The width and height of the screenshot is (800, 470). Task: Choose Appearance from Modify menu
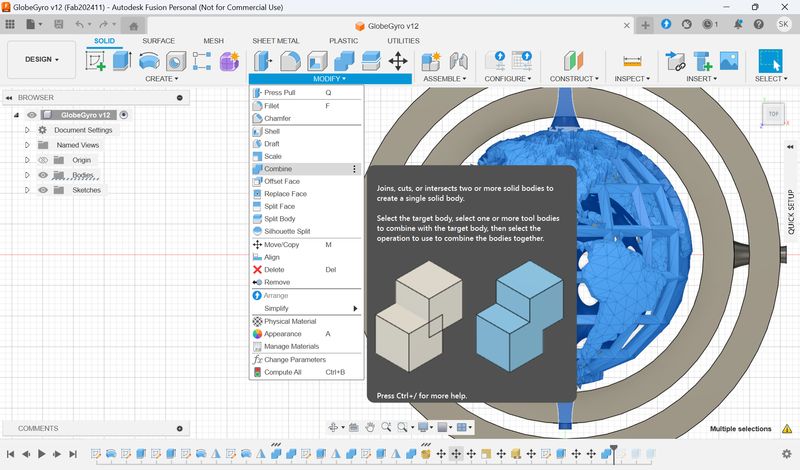pyautogui.click(x=306, y=334)
